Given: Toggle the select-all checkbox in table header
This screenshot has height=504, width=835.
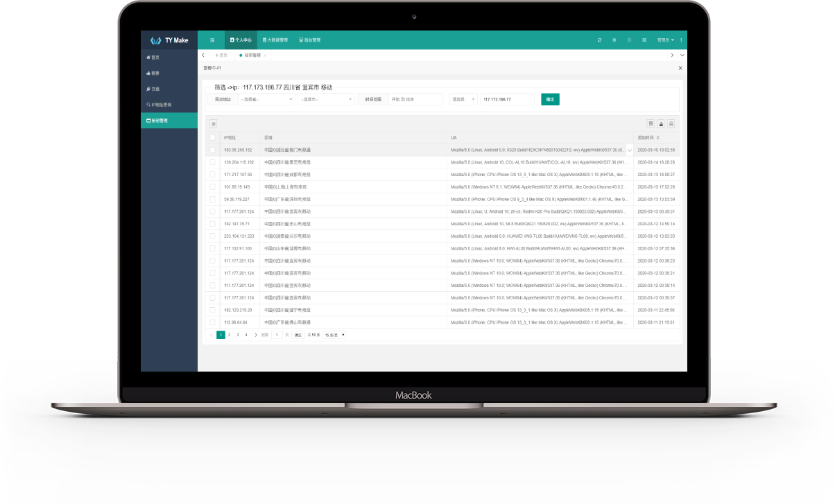Looking at the screenshot, I should (213, 138).
